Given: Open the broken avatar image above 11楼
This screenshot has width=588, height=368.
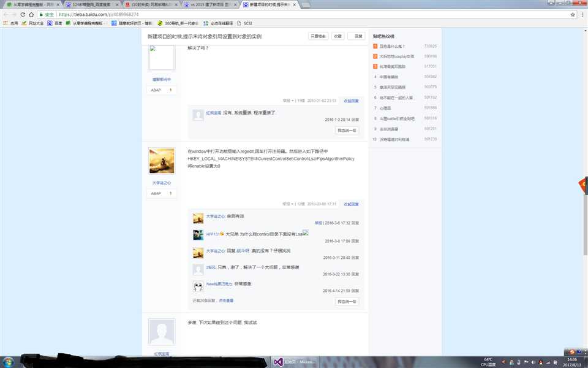Looking at the screenshot, I should [x=162, y=58].
